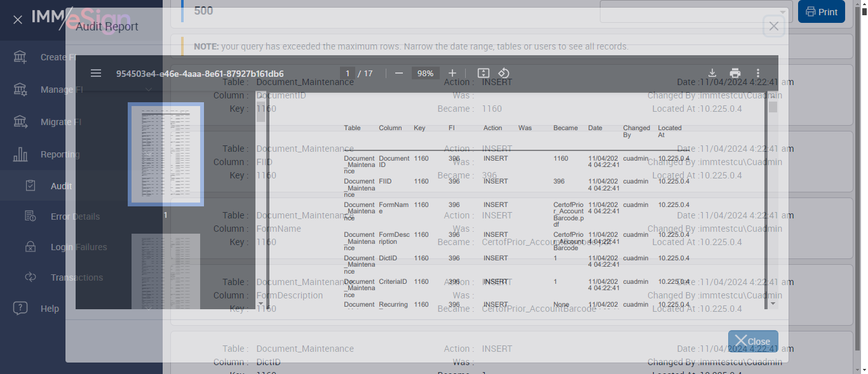Click the 'CertofPrior_AccountBarcode.pdf' cell in the PDF
The width and height of the screenshot is (868, 374).
[568, 215]
